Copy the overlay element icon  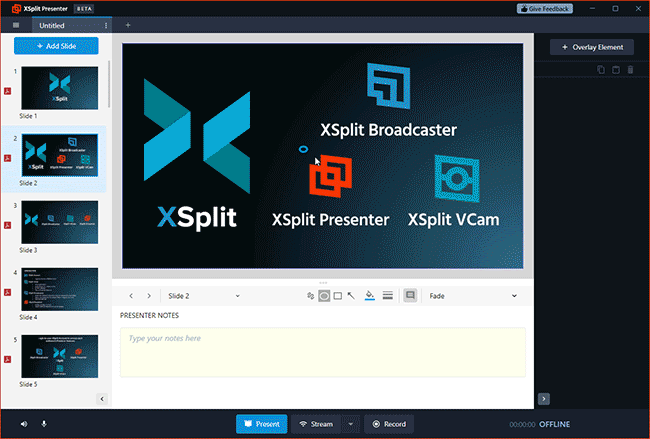pos(601,70)
